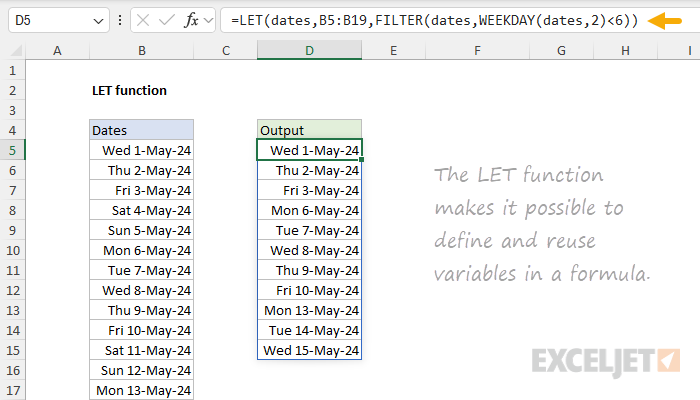700x400 pixels.
Task: Select column F header
Action: pos(477,50)
